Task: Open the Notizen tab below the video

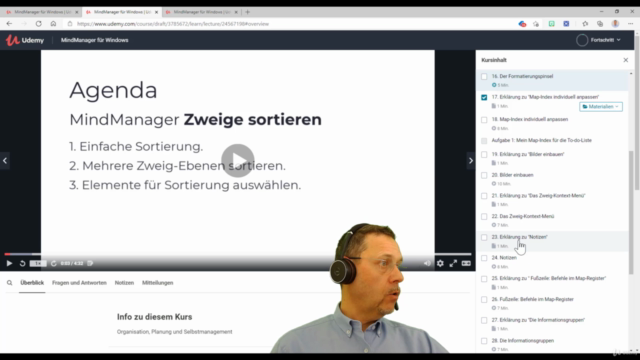Action: [x=124, y=282]
